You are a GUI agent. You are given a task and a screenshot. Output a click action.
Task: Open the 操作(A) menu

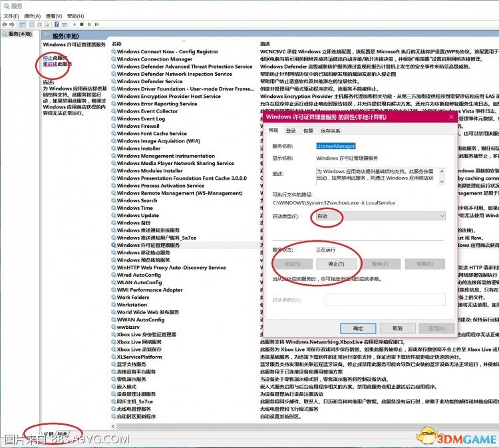33,16
